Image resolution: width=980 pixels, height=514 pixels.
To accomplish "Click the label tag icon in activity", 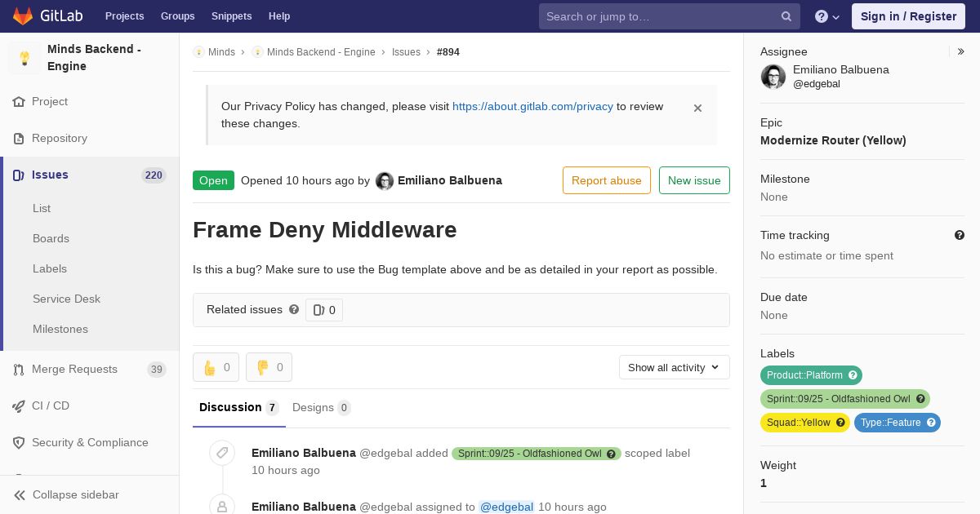I will tap(222, 453).
